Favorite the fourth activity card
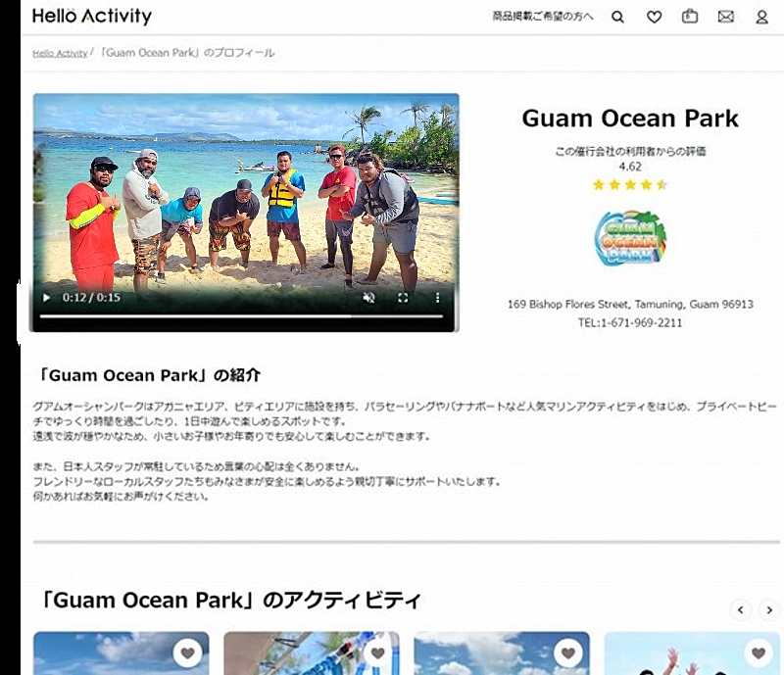784x675 pixels. pyautogui.click(x=759, y=652)
